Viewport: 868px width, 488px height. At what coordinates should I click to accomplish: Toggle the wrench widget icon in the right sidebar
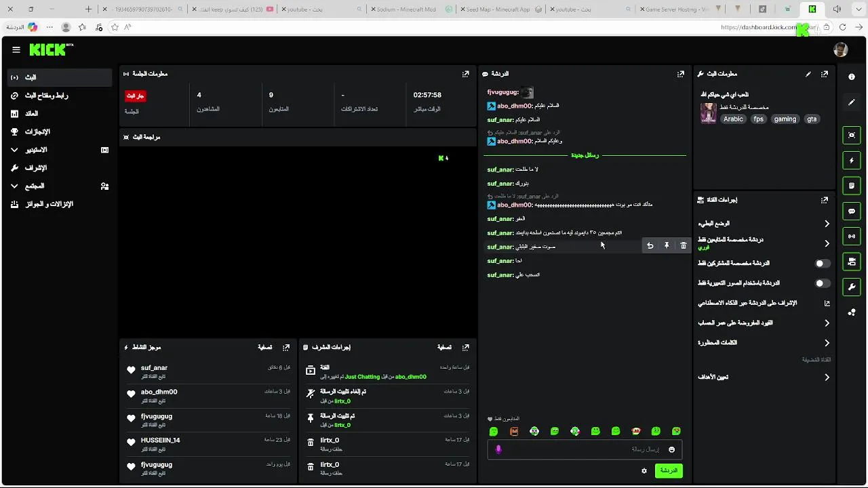point(852,287)
